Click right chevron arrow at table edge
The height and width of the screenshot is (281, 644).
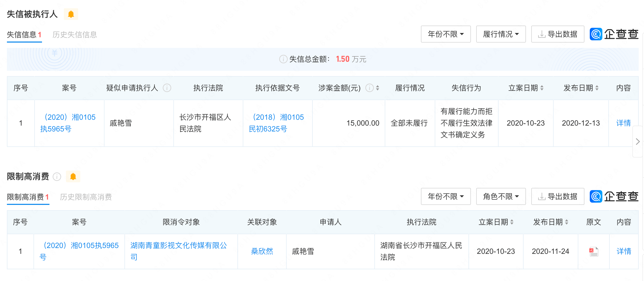coord(638,142)
